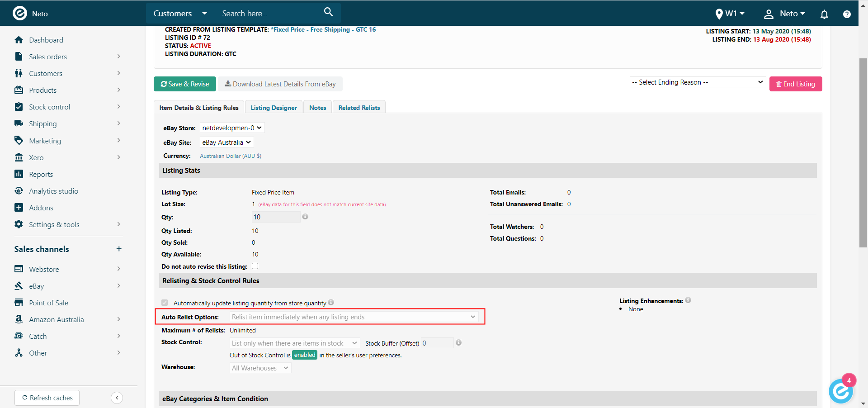Switch to Item Details & Listing Rules tab
868x408 pixels.
point(199,107)
